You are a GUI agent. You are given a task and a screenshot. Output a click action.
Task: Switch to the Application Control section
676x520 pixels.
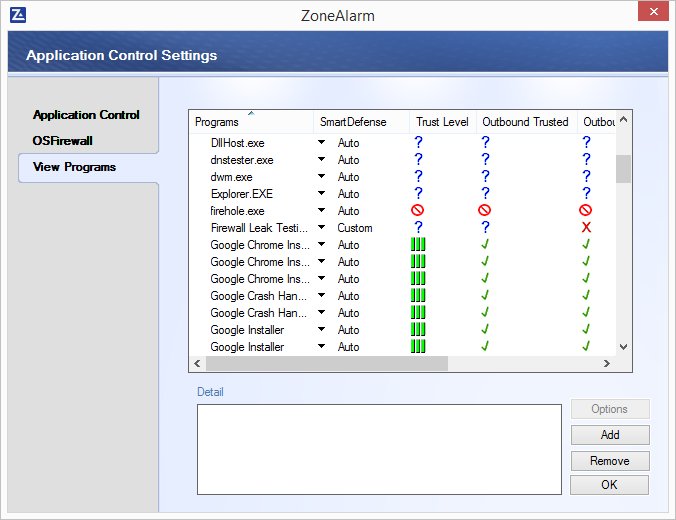coord(86,115)
